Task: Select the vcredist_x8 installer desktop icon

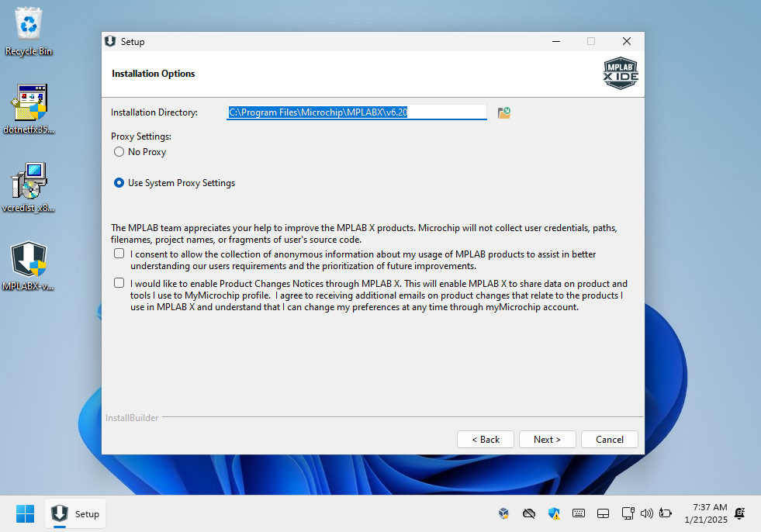Action: tap(29, 188)
